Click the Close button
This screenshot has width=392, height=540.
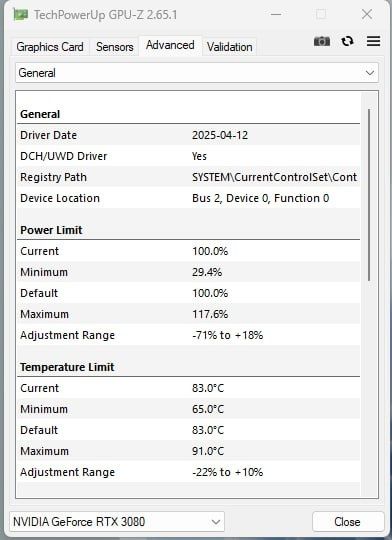(x=347, y=522)
